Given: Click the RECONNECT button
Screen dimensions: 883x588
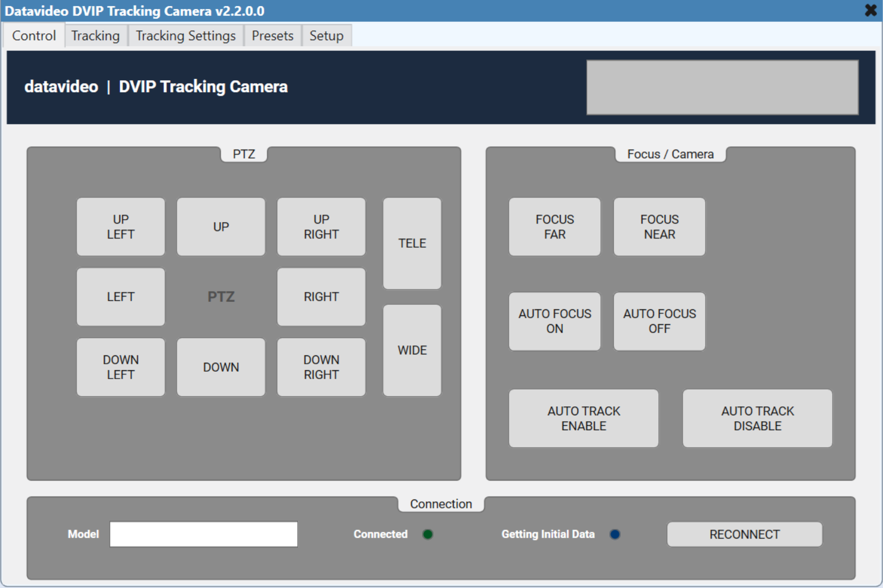Looking at the screenshot, I should (x=744, y=535).
